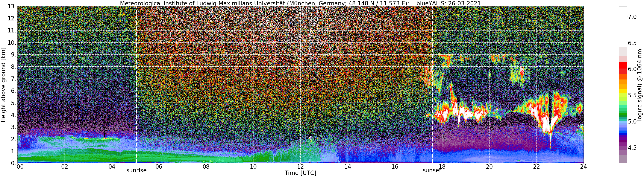This screenshot has height=177, width=644.
Task: Click the '08' time tick label
Action: (x=206, y=166)
